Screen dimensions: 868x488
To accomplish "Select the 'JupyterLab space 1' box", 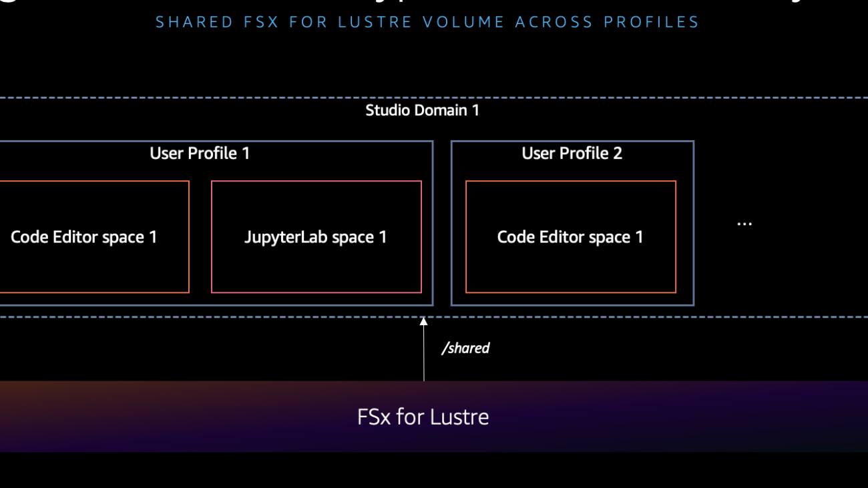I will coord(316,237).
